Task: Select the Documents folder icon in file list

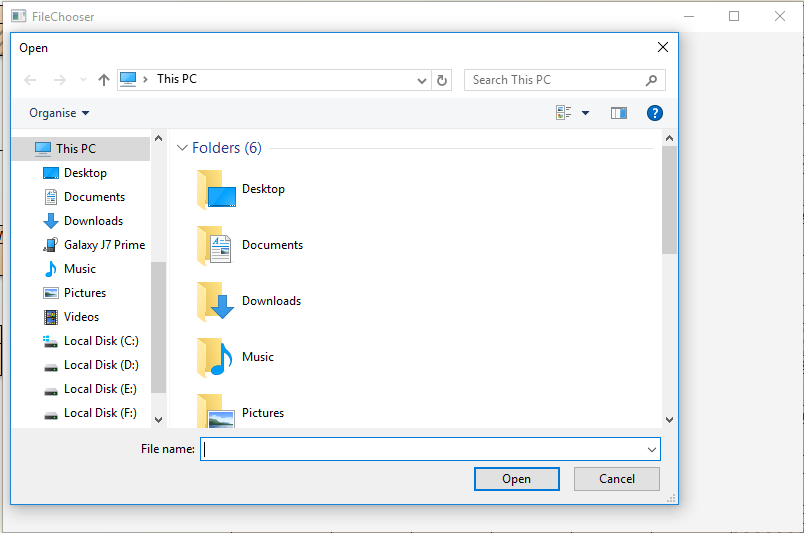Action: coord(215,245)
